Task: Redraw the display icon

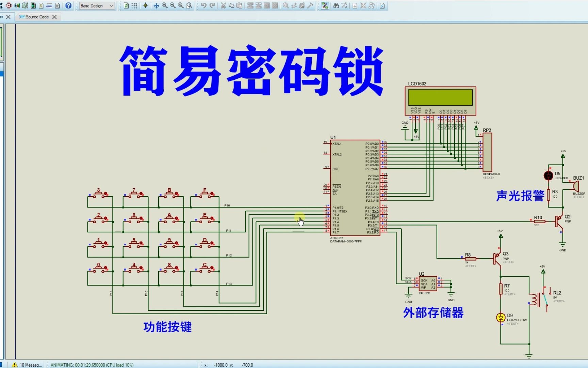Action: (x=126, y=5)
